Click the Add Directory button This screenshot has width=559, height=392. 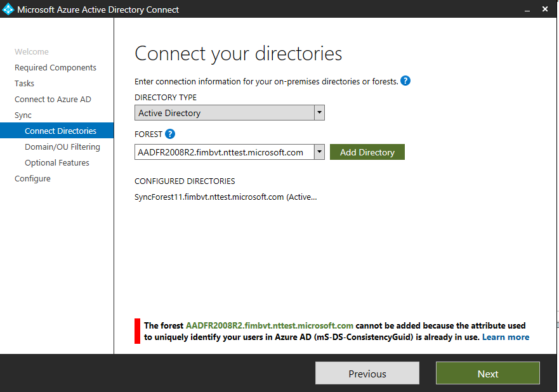click(x=367, y=152)
